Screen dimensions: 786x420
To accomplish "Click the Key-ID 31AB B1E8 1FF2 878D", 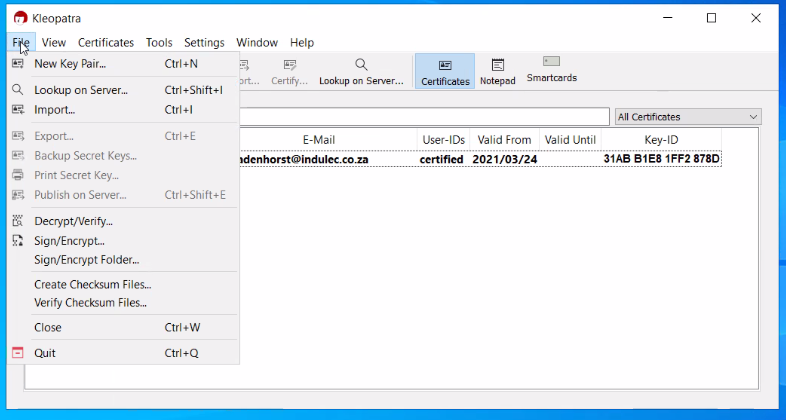I will coord(662,159).
